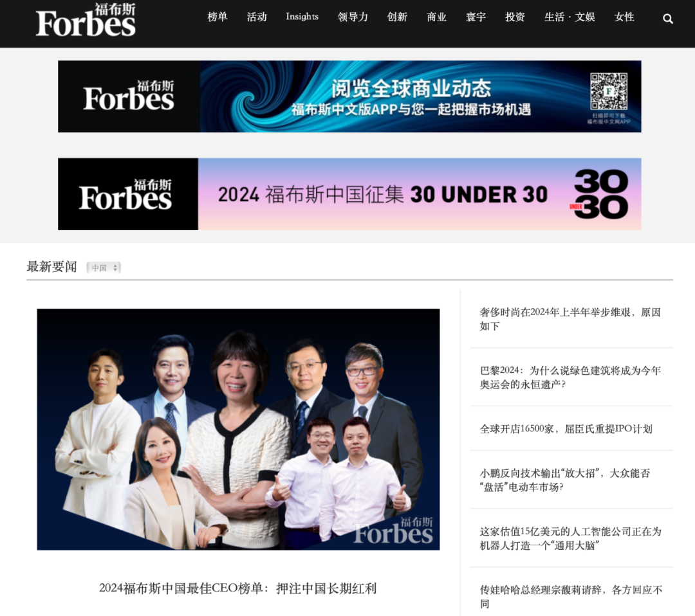The image size is (695, 616).
Task: Open the 2024福布斯中国最佳CEO榜单 headline
Action: point(237,588)
